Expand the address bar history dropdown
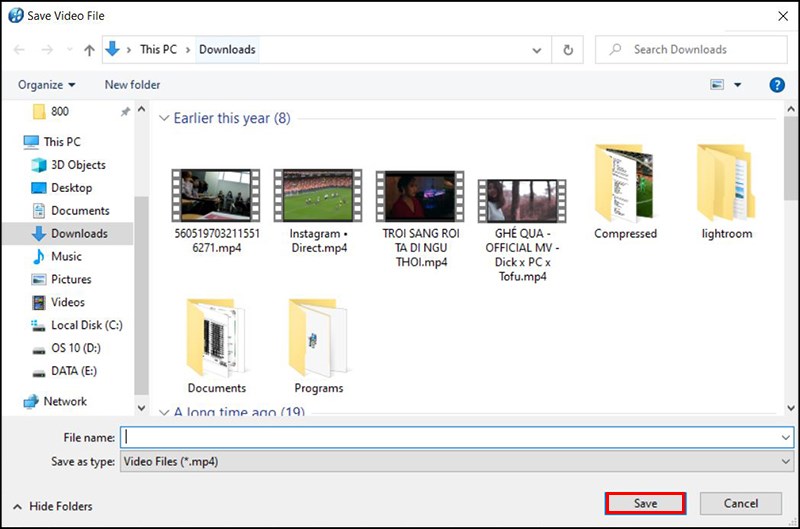Screen dimensions: 800x529 pos(537,50)
